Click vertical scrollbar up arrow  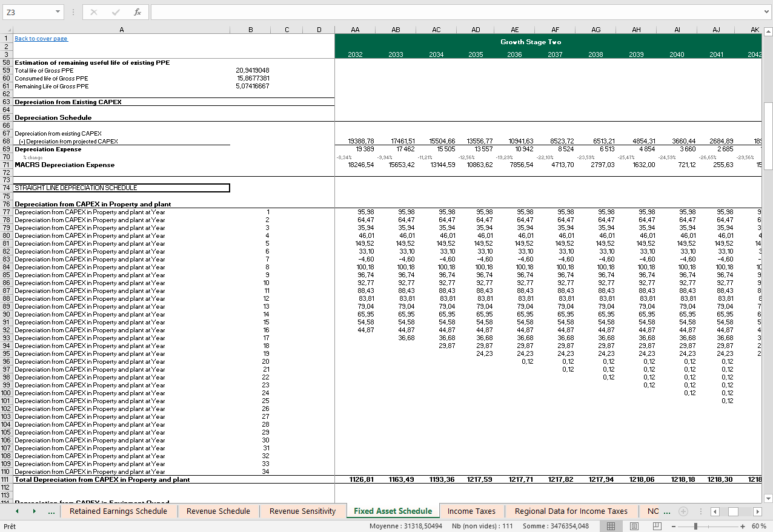768,31
